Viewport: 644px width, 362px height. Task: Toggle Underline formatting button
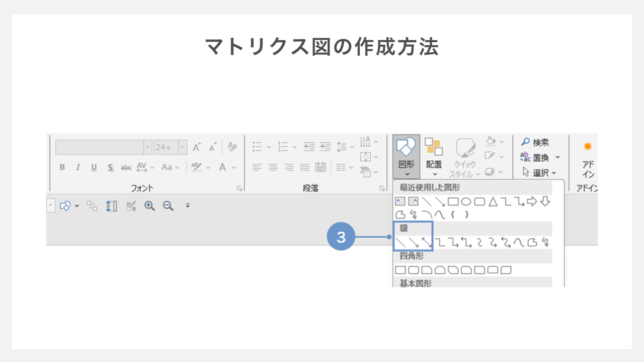(x=94, y=167)
